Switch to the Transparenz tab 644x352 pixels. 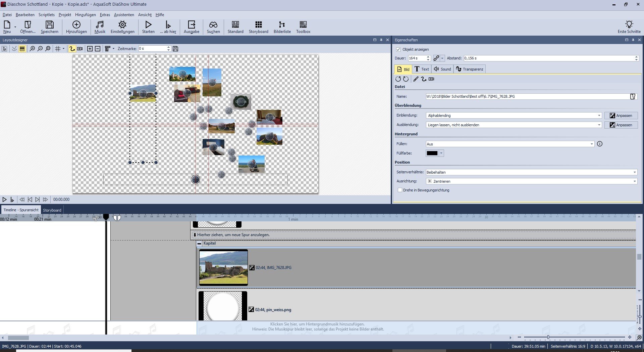click(470, 69)
